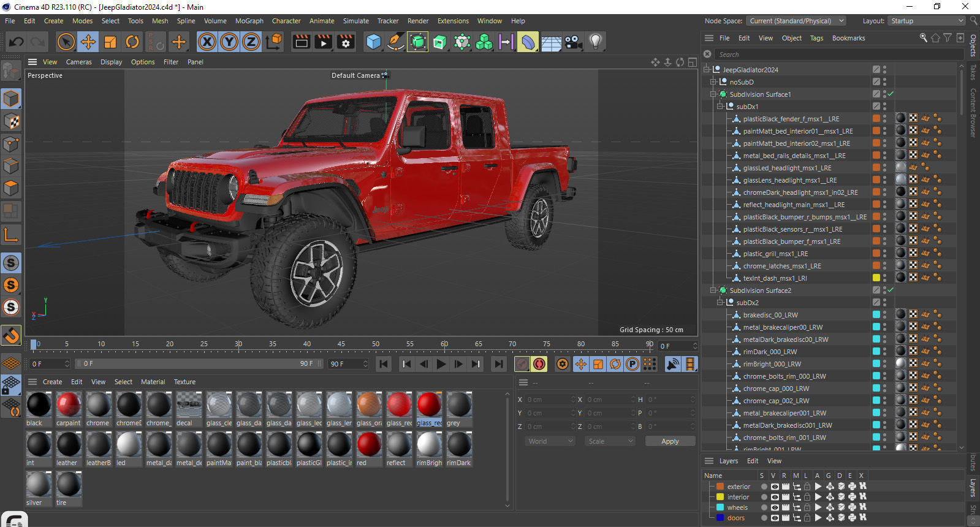Click the Undo arrow icon
Image resolution: width=980 pixels, height=527 pixels.
[x=17, y=42]
